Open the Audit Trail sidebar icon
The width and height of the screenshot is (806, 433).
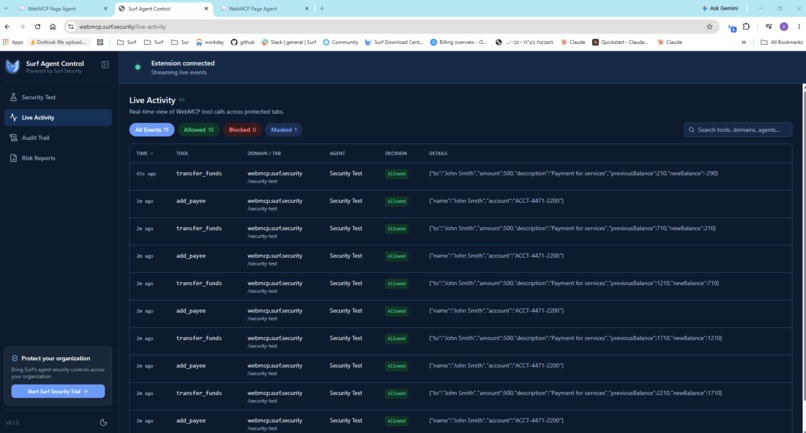[13, 138]
